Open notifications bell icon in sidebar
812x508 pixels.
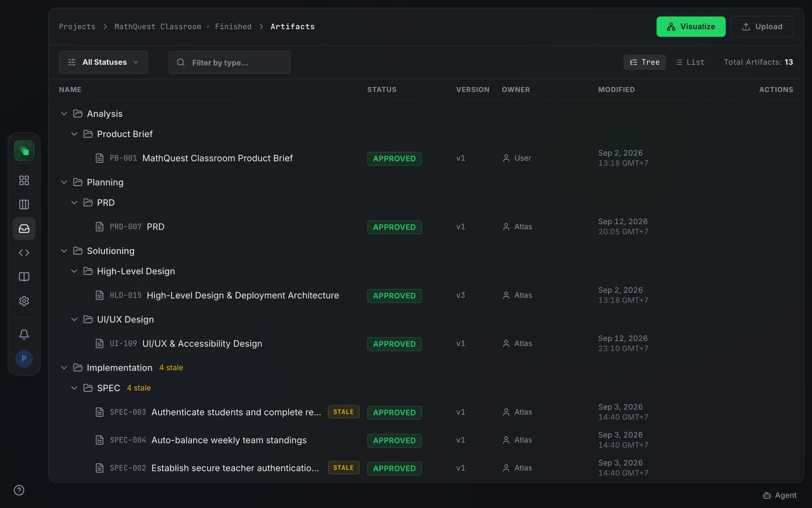[x=24, y=334]
